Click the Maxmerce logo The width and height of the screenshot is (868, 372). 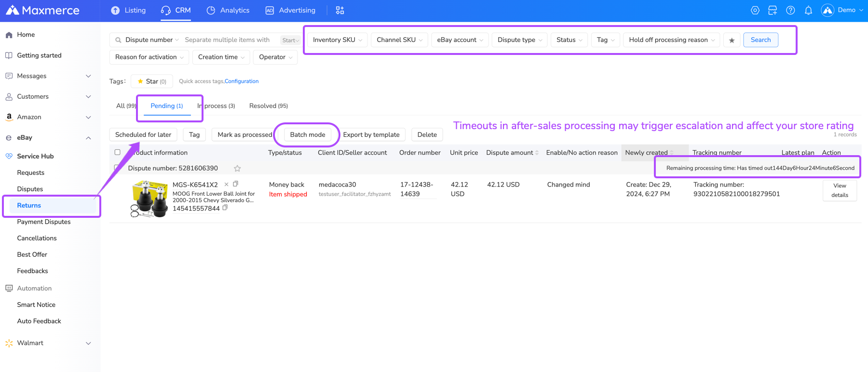(42, 10)
